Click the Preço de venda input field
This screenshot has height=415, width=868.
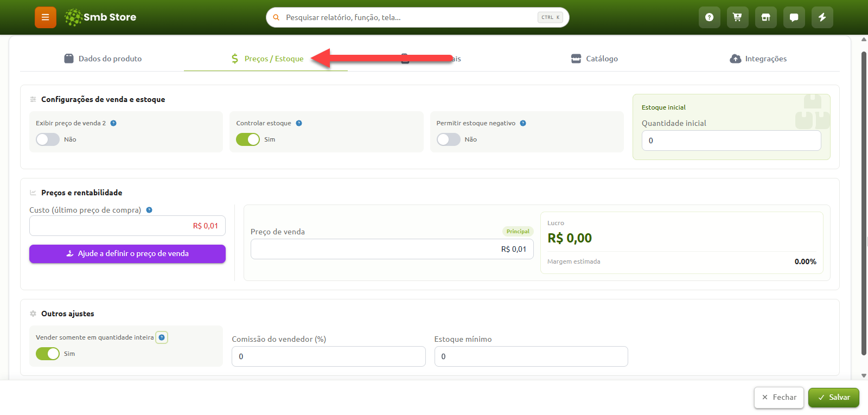(x=392, y=249)
